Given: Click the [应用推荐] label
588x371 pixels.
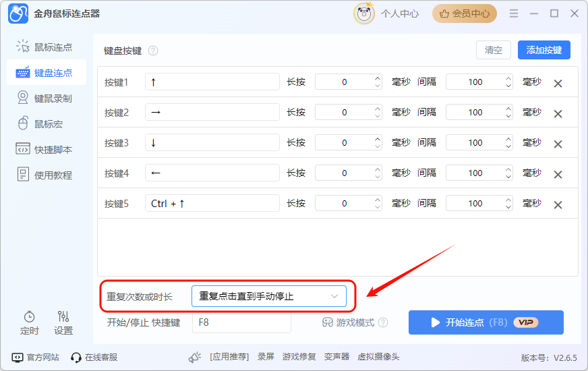Looking at the screenshot, I should pyautogui.click(x=229, y=357).
